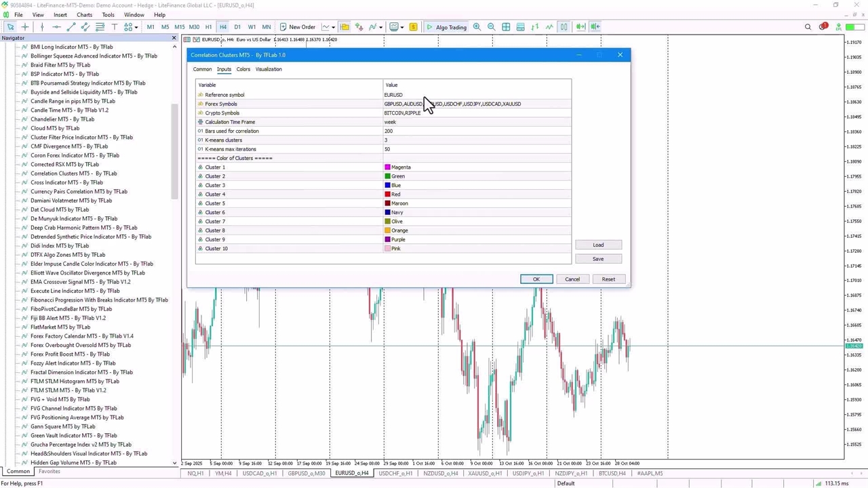The height and width of the screenshot is (488, 868).
Task: Pick the trendline drawing tool
Action: coord(71,27)
